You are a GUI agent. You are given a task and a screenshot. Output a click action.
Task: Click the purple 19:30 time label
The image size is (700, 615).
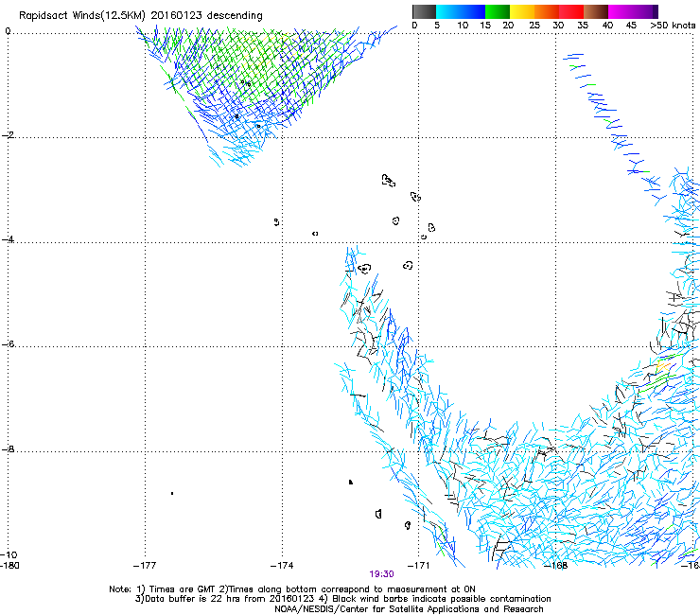381,574
